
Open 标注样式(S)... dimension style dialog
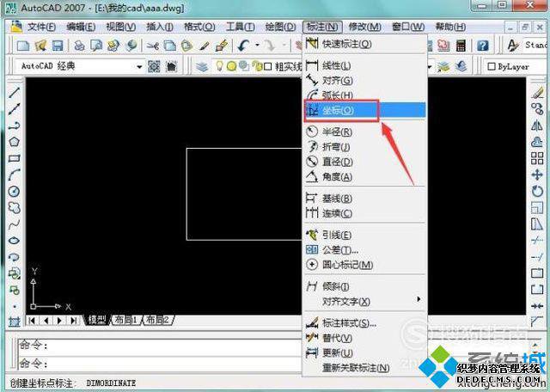[x=364, y=323]
